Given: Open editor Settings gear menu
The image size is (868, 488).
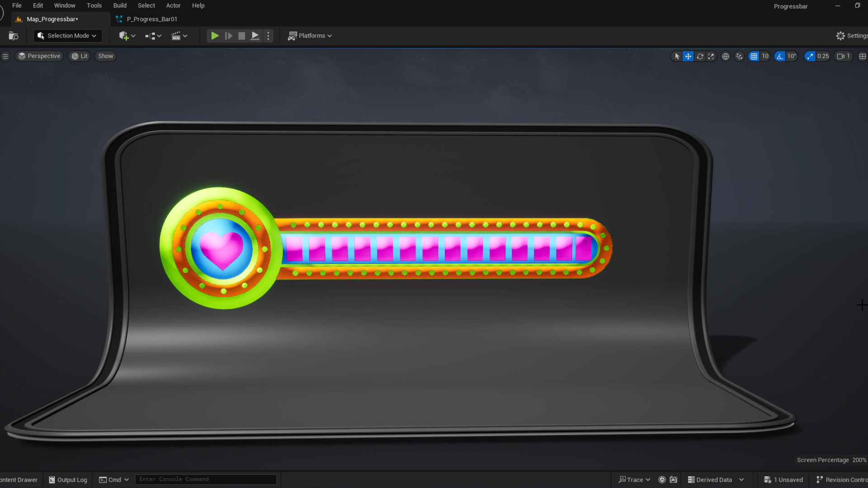Looking at the screenshot, I should [x=852, y=36].
